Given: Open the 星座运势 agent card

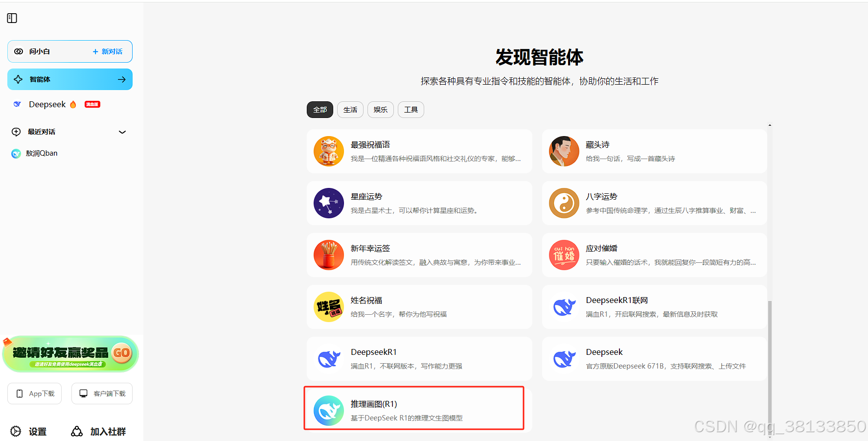Looking at the screenshot, I should point(419,203).
